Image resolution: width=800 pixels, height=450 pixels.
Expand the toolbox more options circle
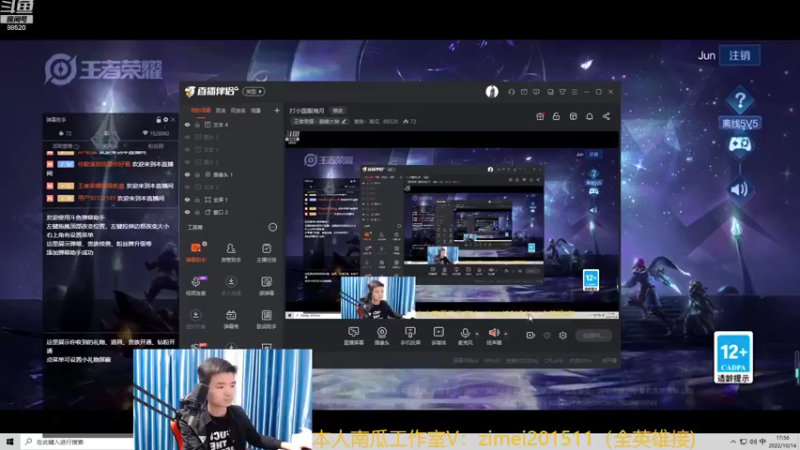point(273,227)
